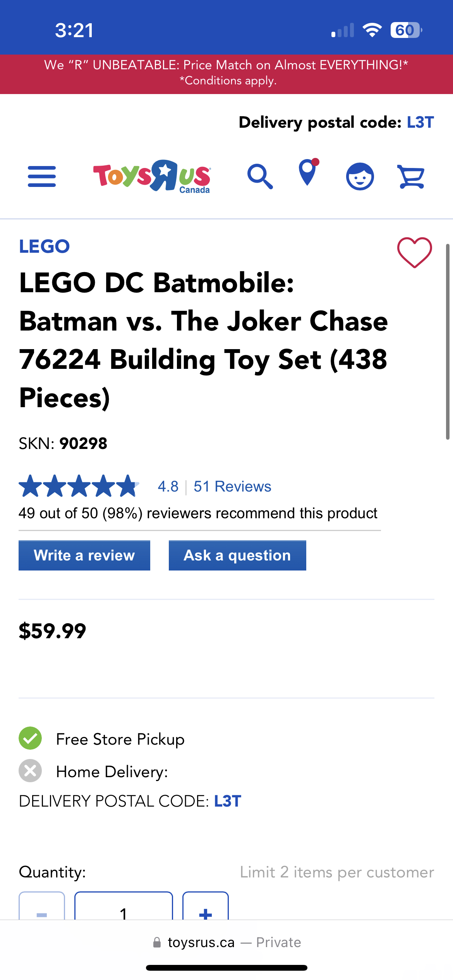Open the search magnifier icon
Screen dimensions: 453x980
point(260,176)
